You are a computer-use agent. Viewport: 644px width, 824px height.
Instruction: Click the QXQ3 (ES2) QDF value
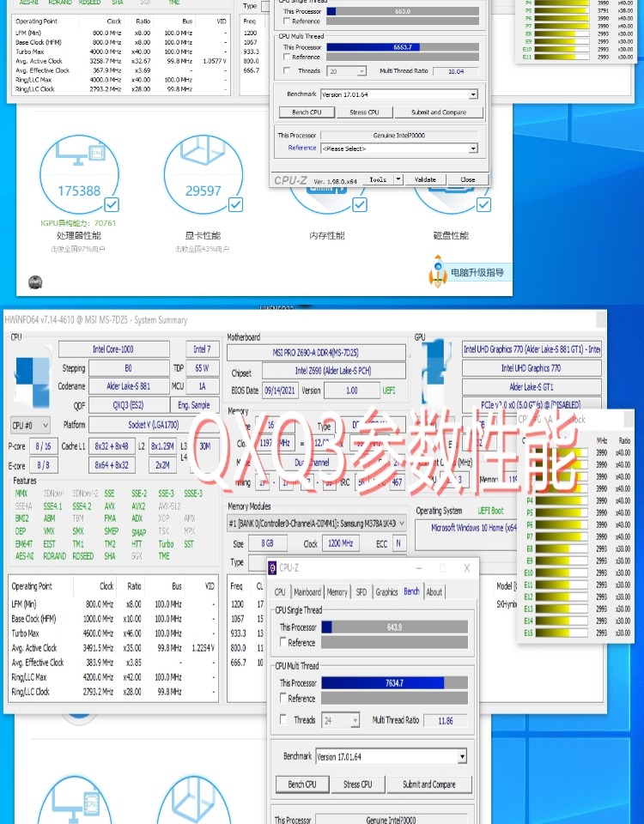click(128, 405)
